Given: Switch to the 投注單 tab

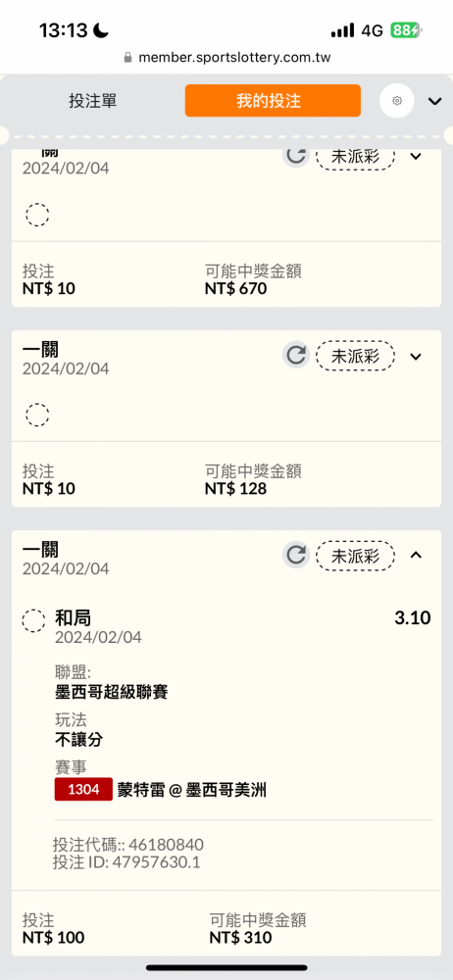Looking at the screenshot, I should point(92,101).
